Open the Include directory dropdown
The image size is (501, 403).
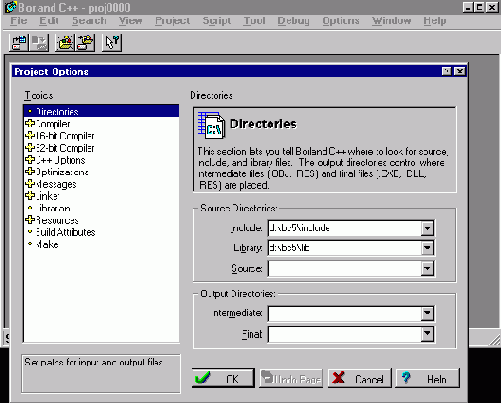(427, 228)
